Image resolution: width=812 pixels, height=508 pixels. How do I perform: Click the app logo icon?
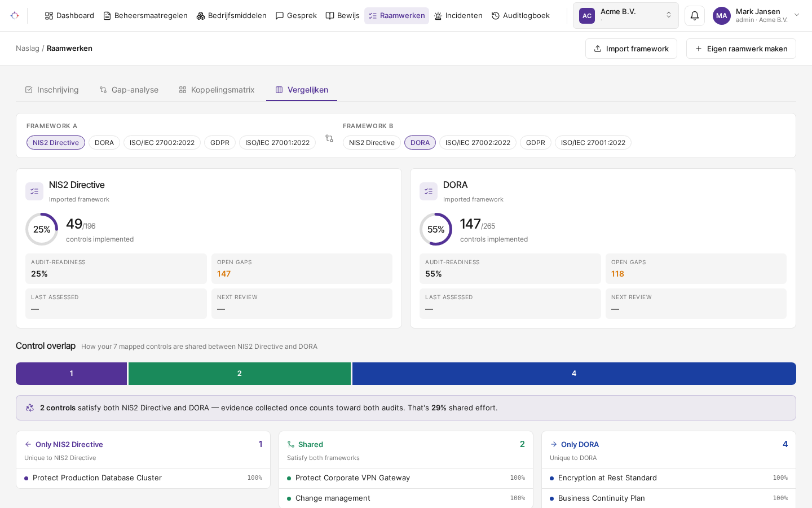point(15,15)
